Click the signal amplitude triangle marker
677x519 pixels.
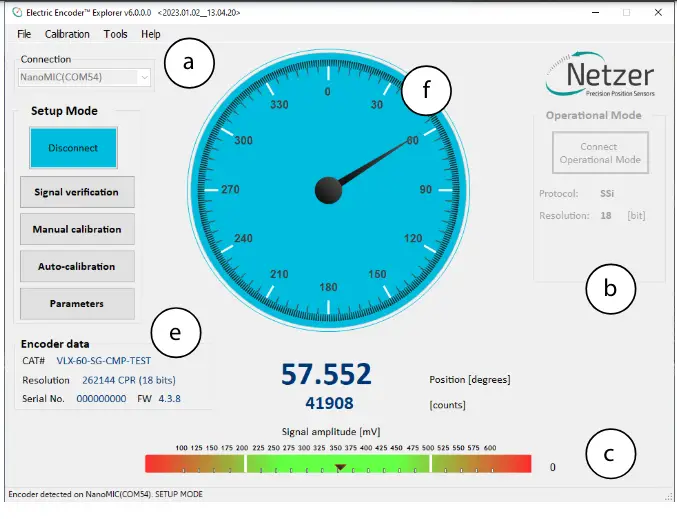(340, 467)
